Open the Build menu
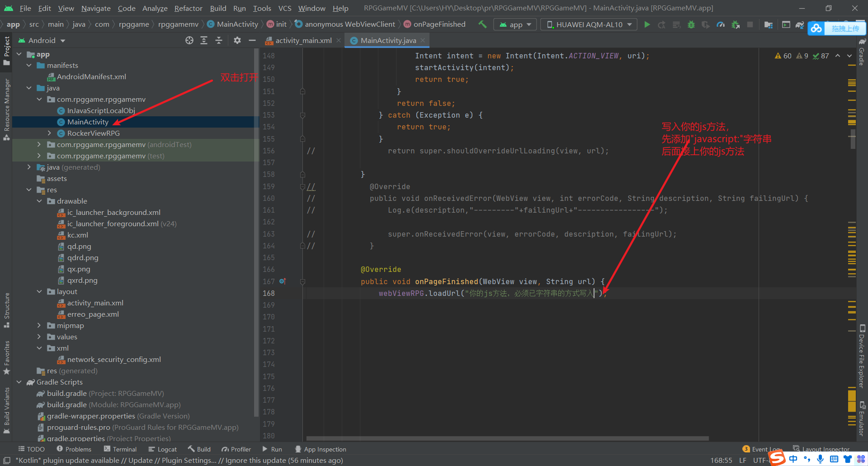The image size is (868, 466). 218,8
